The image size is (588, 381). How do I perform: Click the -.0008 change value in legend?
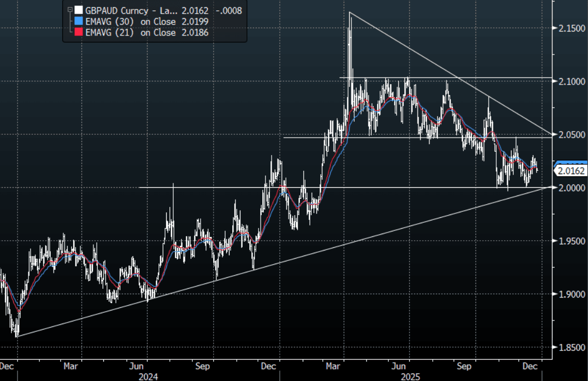(x=230, y=10)
